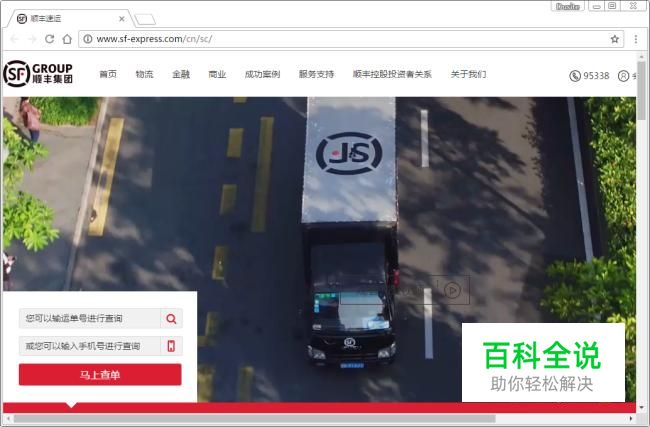
Task: Click horizontal scrollbar left arrow
Action: (x=8, y=418)
